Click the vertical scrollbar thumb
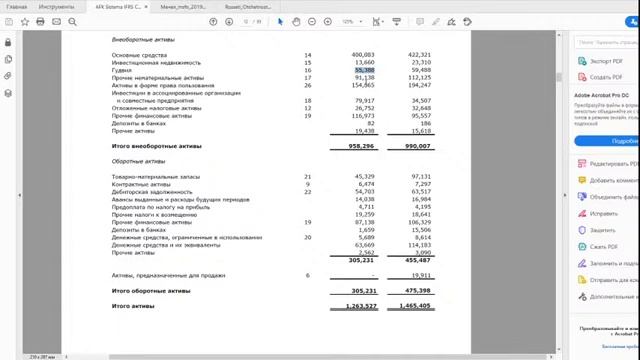Screen dimensions: 640x360 pos(559,77)
